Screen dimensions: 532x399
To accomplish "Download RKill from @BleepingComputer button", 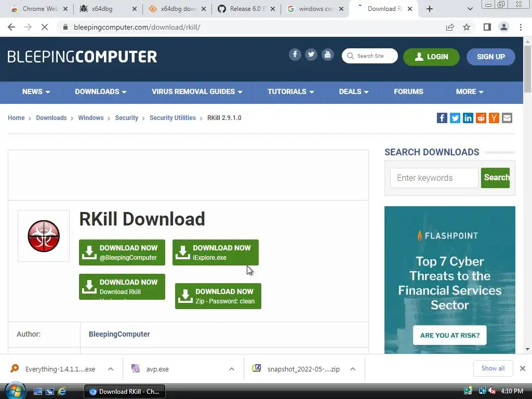I will 122,252.
